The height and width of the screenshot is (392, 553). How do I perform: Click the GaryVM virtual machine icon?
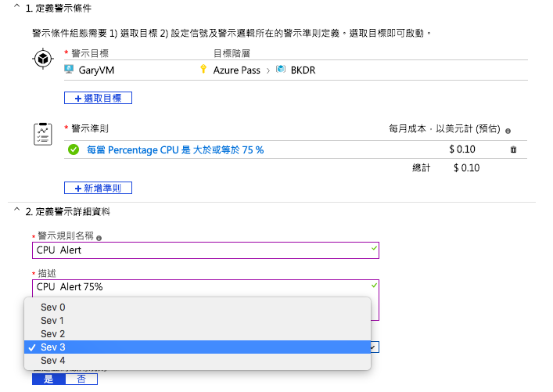pyautogui.click(x=69, y=70)
